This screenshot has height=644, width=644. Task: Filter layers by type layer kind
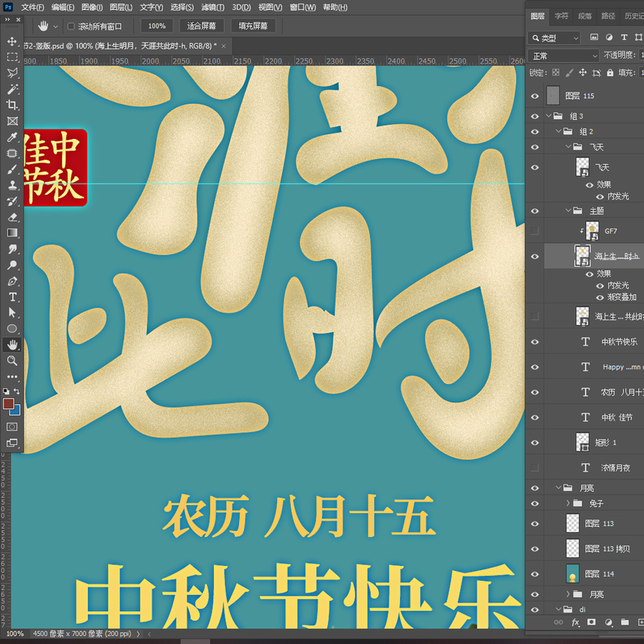click(x=624, y=37)
